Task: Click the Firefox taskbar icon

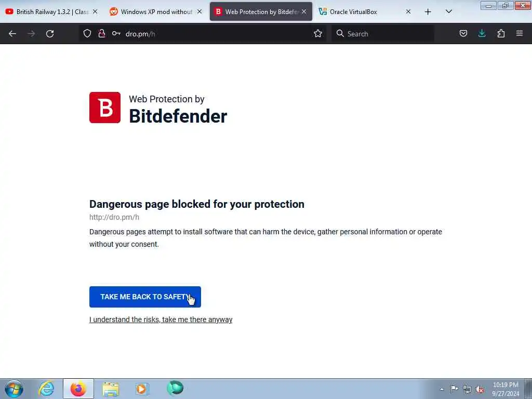Action: (78, 389)
